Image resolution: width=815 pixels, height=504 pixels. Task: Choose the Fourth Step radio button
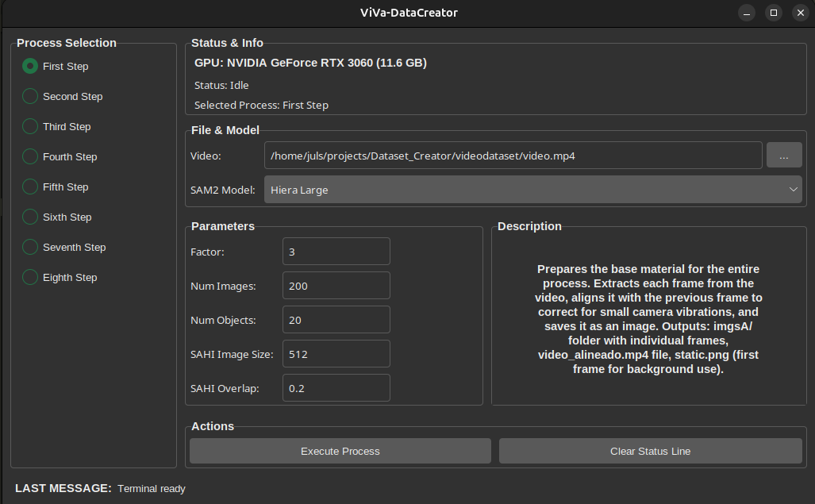point(29,156)
